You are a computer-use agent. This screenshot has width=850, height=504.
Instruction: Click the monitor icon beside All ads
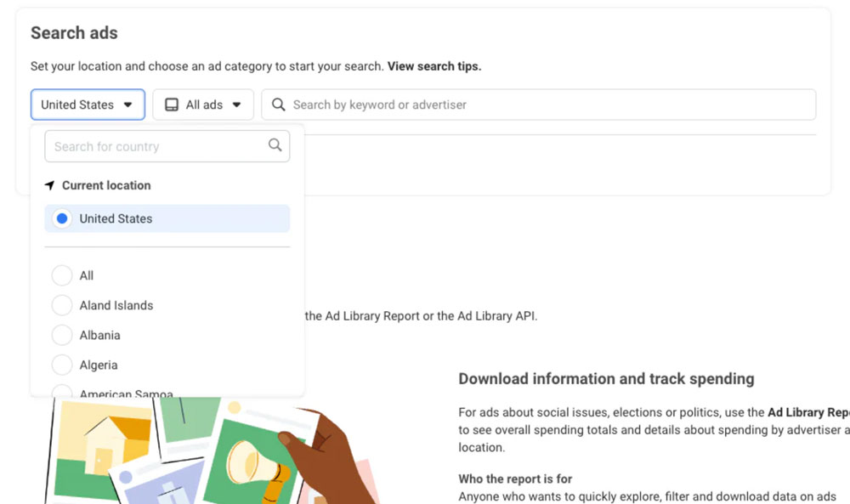click(x=172, y=105)
